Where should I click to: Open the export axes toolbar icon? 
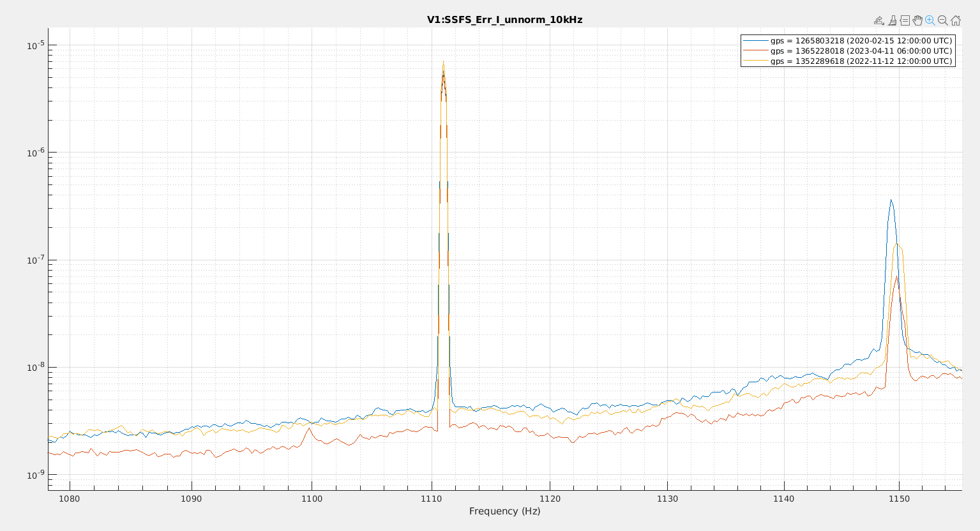[879, 20]
